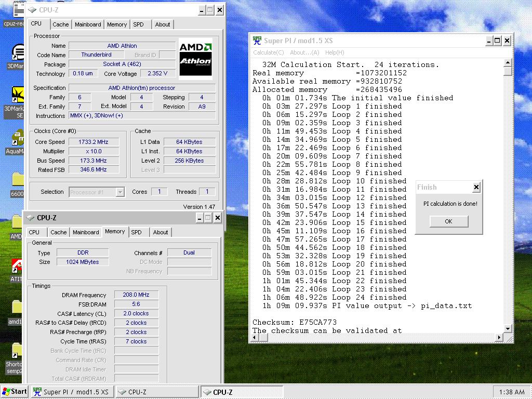This screenshot has width=532, height=399.
Task: Close the Finish dialog with its X
Action: [476, 187]
